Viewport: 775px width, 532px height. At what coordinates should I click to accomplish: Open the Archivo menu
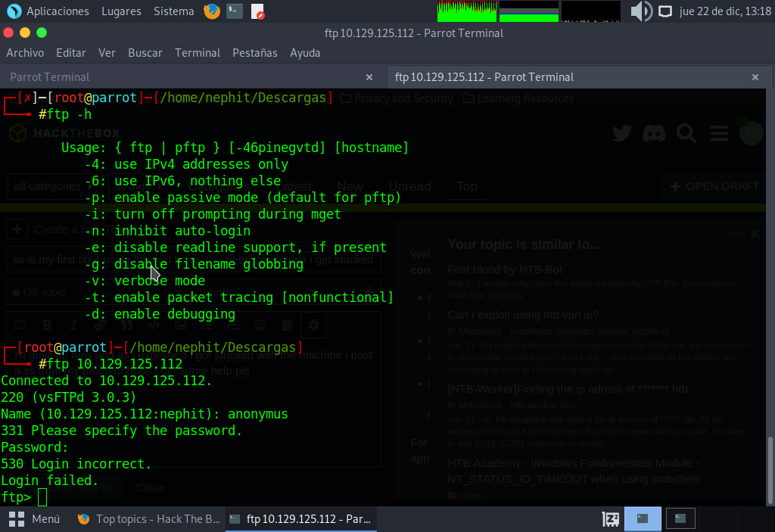(25, 53)
